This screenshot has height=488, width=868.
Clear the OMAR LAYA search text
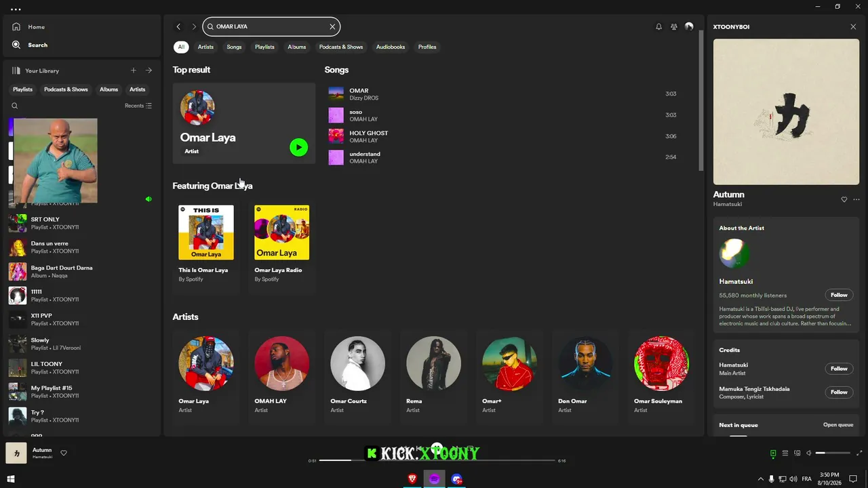(332, 26)
